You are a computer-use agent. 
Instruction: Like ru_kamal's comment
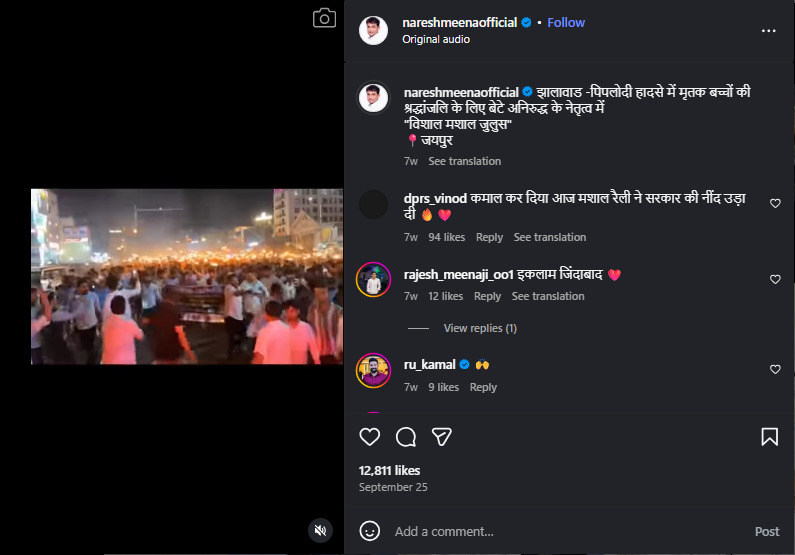775,369
